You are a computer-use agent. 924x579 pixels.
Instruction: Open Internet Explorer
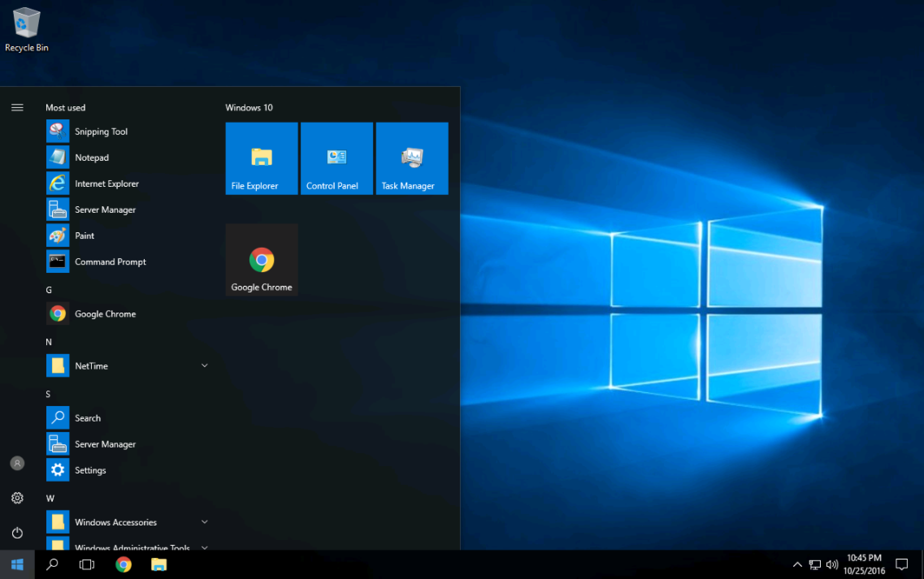[106, 184]
